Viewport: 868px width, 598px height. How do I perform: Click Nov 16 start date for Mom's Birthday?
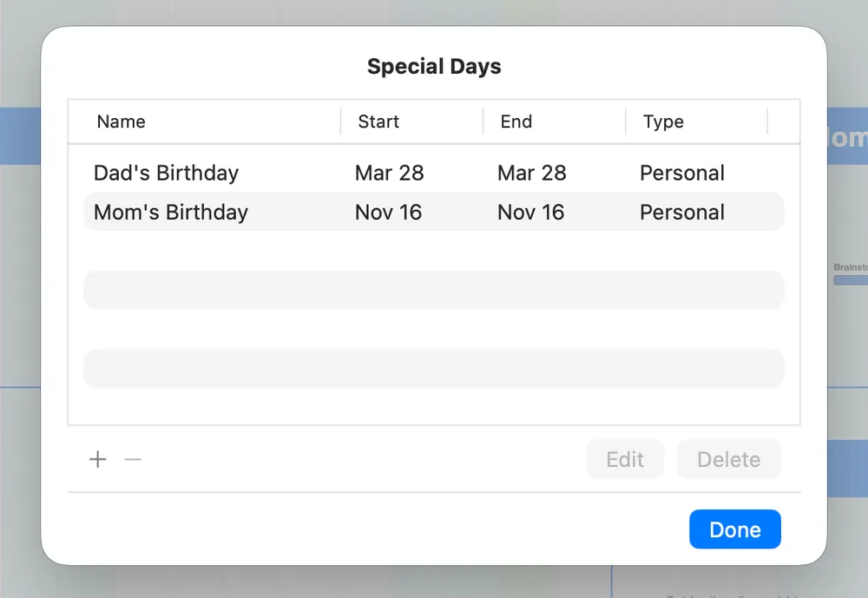(388, 212)
